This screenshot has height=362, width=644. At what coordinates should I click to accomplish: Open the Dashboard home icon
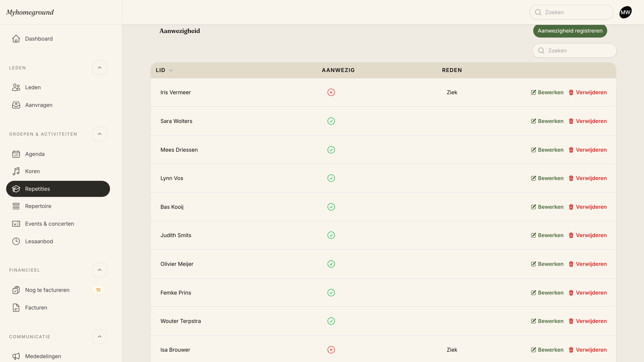pos(16,39)
